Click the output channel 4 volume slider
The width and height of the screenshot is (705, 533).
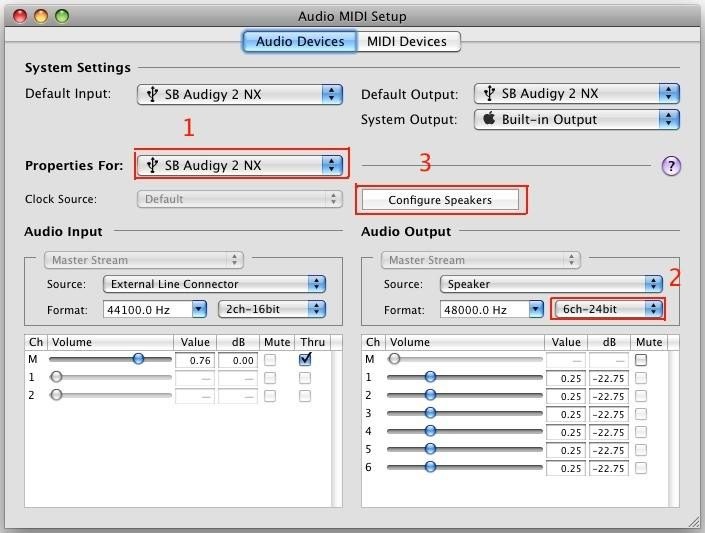[464, 431]
